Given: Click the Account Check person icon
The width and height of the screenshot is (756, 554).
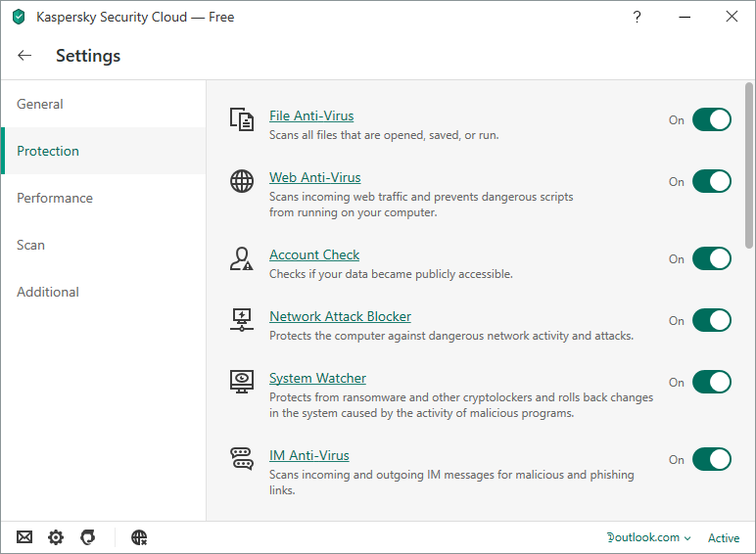Looking at the screenshot, I should coord(242,258).
